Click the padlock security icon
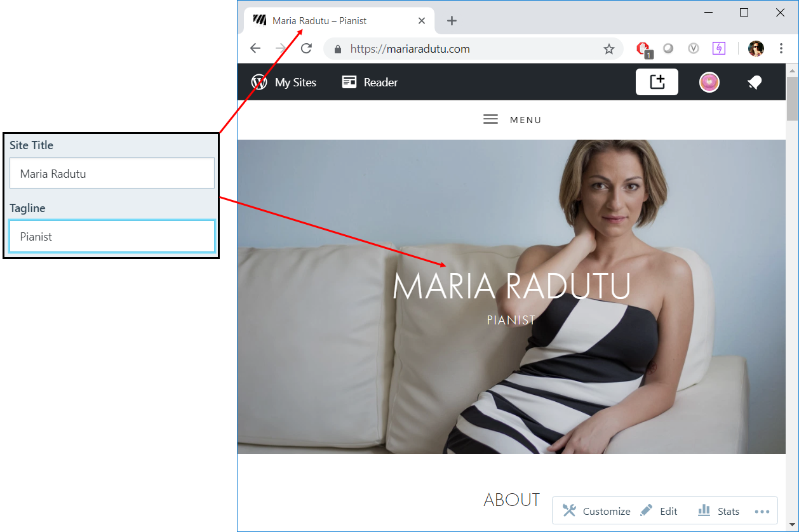This screenshot has width=799, height=532. point(337,48)
